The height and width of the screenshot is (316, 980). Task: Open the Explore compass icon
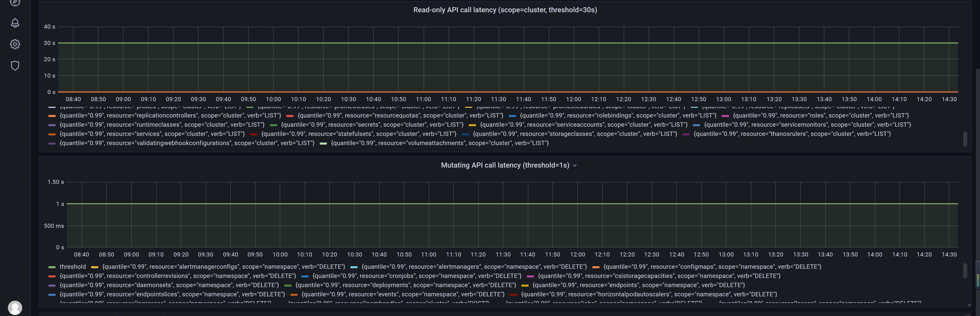[15, 2]
